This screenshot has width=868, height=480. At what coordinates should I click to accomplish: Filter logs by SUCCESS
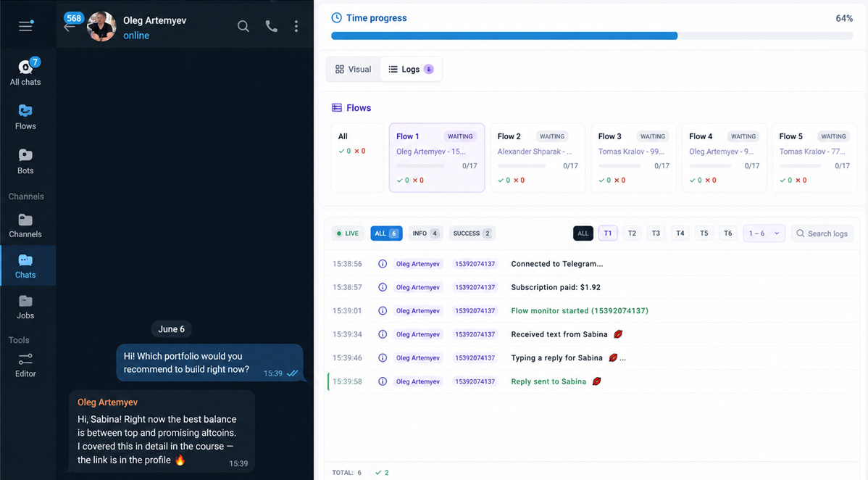point(472,233)
